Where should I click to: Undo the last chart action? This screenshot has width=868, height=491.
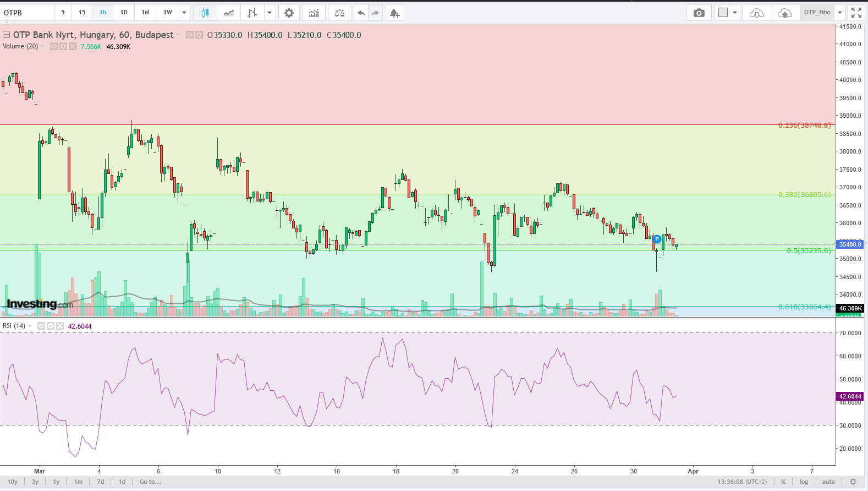coord(361,13)
